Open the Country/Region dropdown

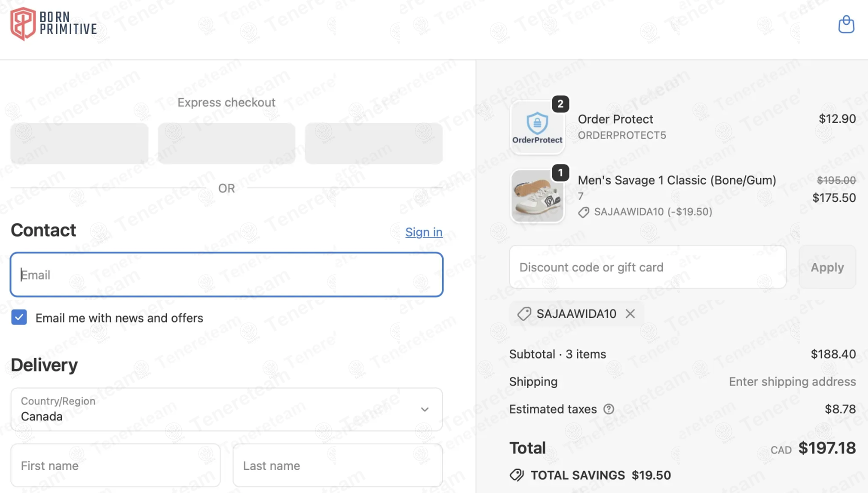pos(226,409)
